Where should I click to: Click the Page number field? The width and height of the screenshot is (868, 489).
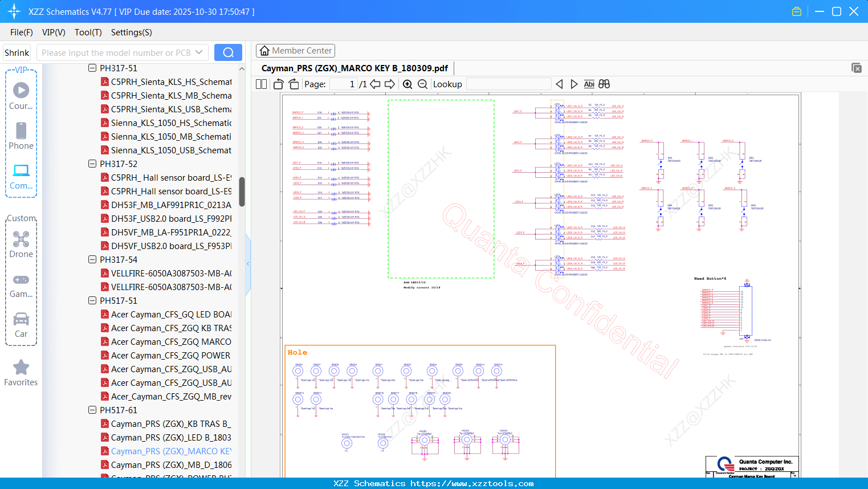[344, 84]
